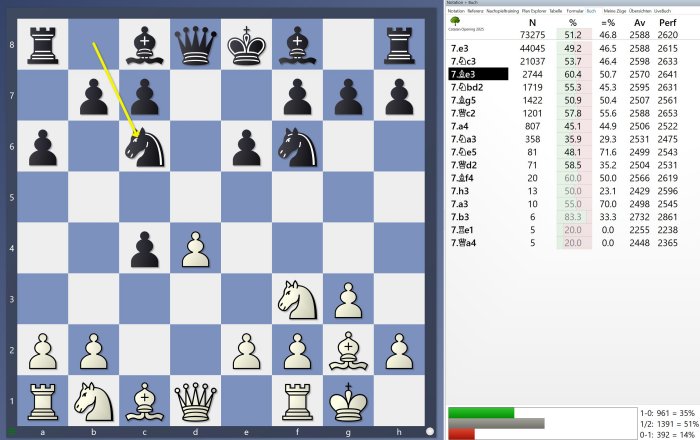Click the green white-wins result bar
The image size is (700, 440).
(481, 412)
